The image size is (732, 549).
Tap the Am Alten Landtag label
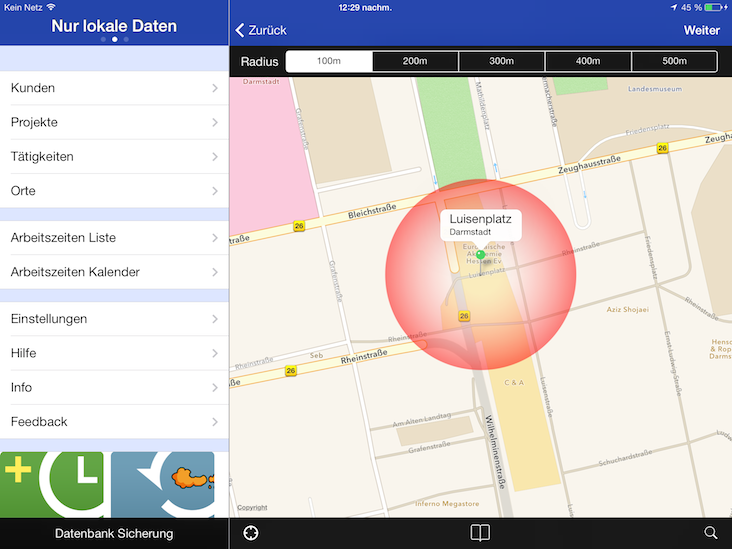click(422, 420)
